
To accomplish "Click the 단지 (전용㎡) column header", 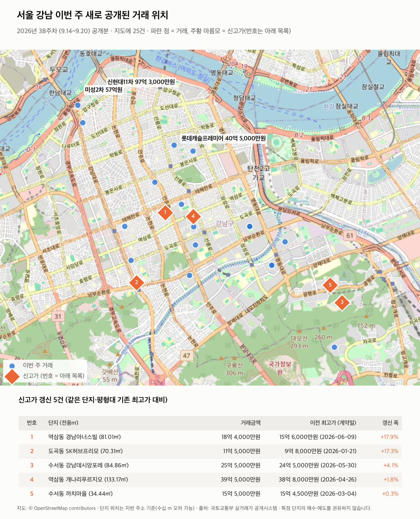I will coord(63,423).
